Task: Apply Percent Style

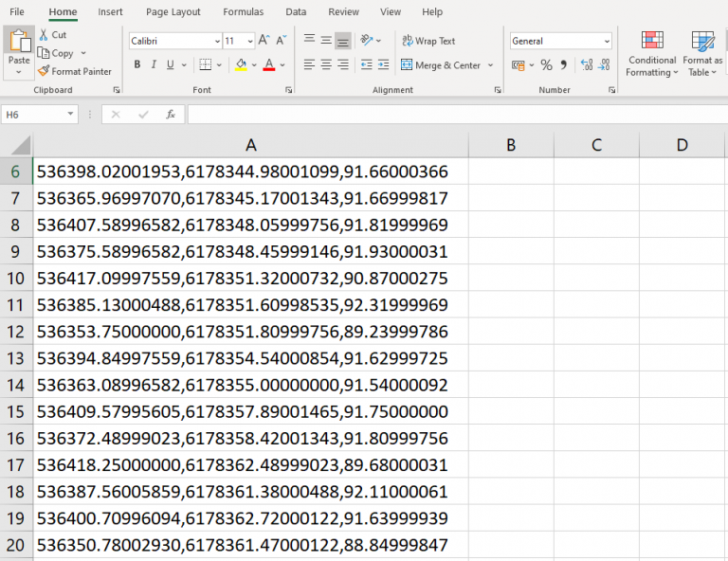Action: pos(546,65)
